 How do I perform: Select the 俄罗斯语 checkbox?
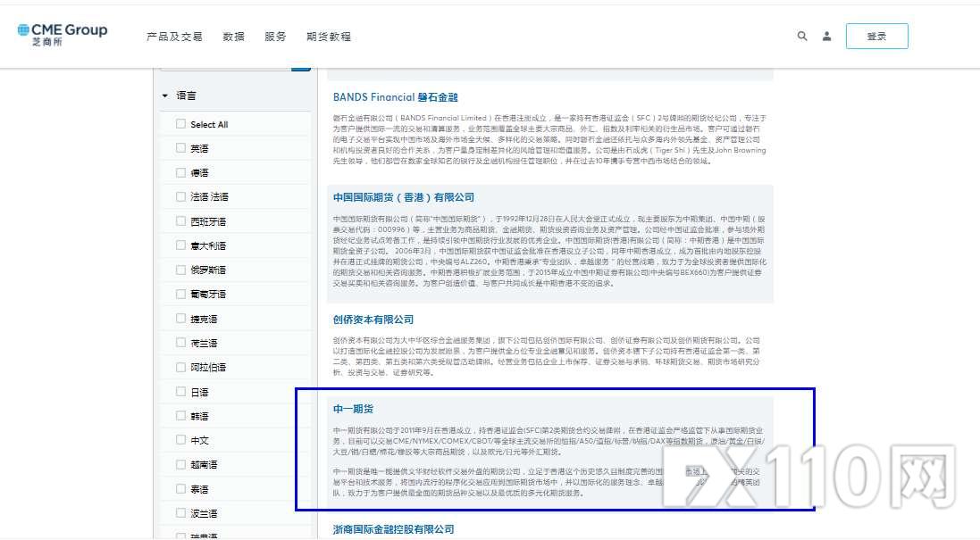coord(180,270)
